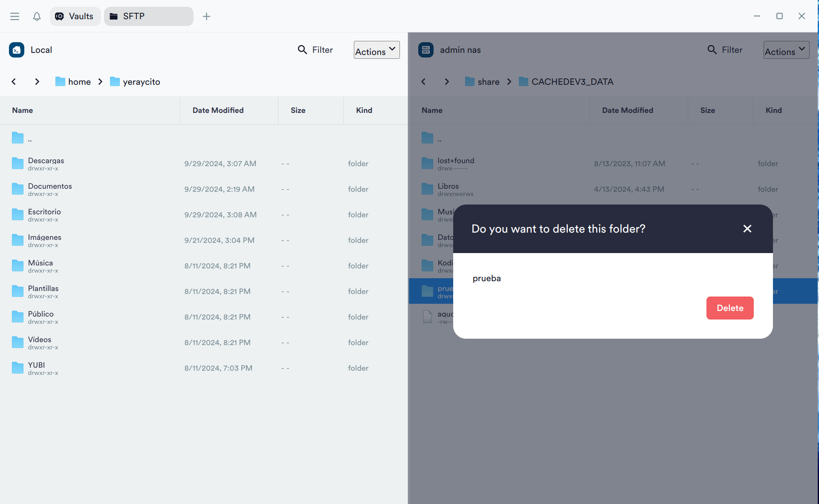Sort by Date Modified column in Local
The image size is (819, 504).
[218, 110]
